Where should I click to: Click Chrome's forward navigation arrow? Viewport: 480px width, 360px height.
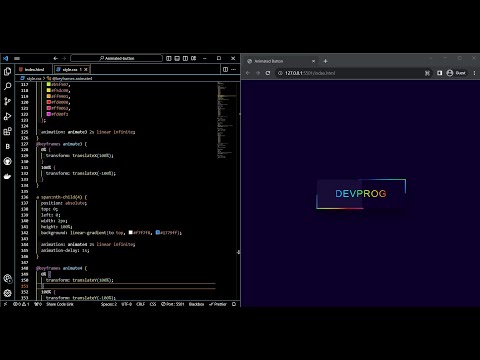tap(258, 73)
